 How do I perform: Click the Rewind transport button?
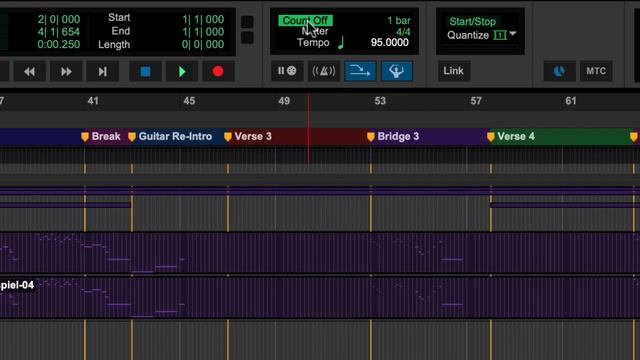click(29, 71)
